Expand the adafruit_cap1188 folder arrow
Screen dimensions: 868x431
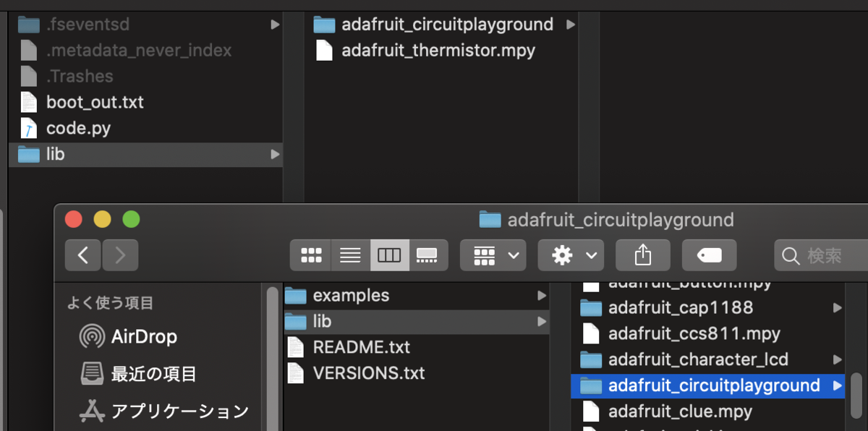pyautogui.click(x=837, y=308)
